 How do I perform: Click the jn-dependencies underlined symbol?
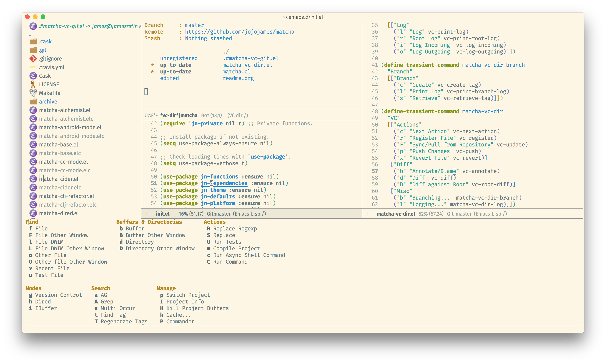click(x=224, y=183)
